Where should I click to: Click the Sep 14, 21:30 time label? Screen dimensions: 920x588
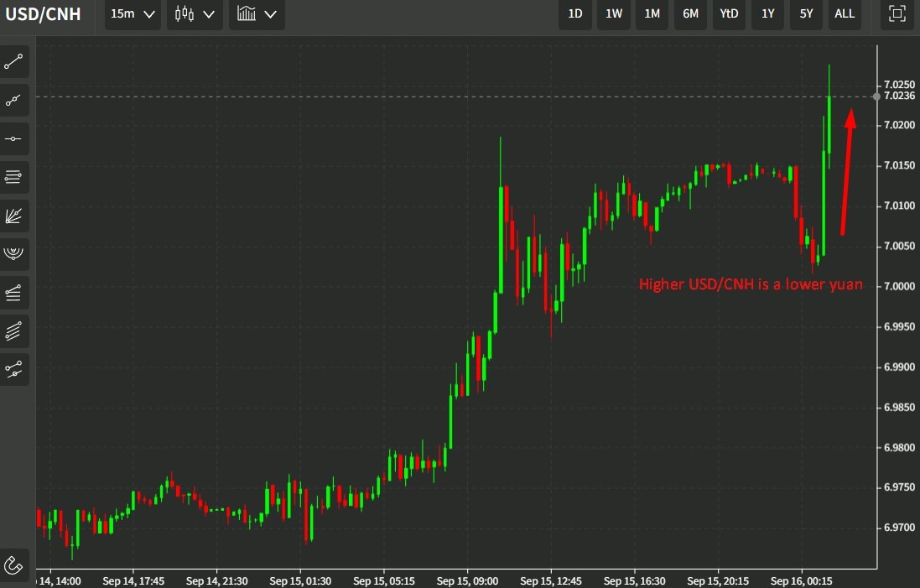click(x=216, y=581)
